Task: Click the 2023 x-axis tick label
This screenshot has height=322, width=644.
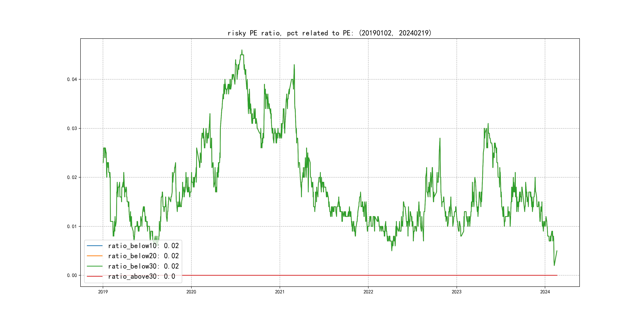Action: point(457,292)
